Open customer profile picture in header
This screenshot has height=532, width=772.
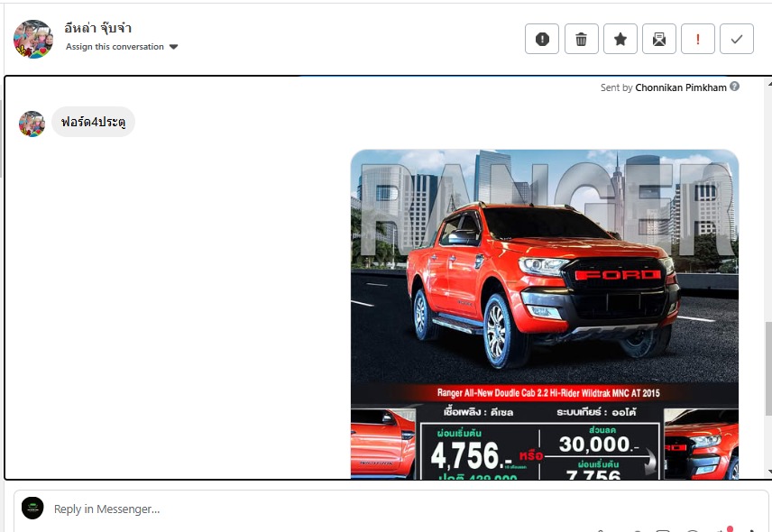[33, 39]
